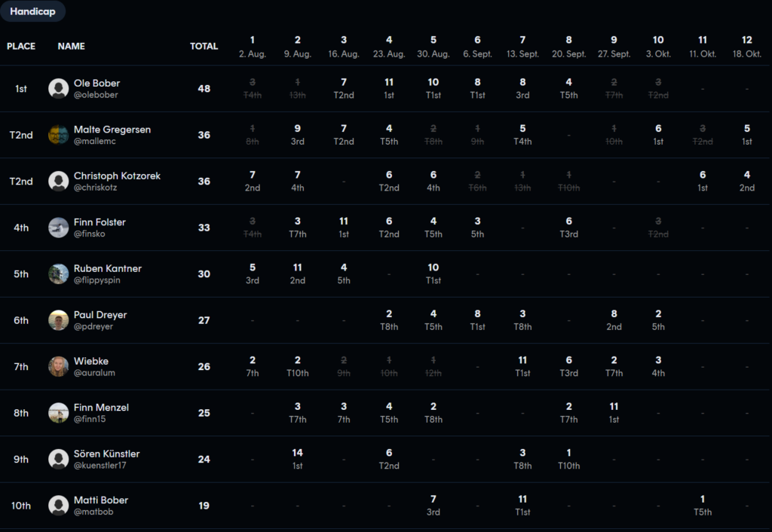Click Ruben Kantner's avatar thumbnail
The image size is (772, 532).
[x=59, y=274]
